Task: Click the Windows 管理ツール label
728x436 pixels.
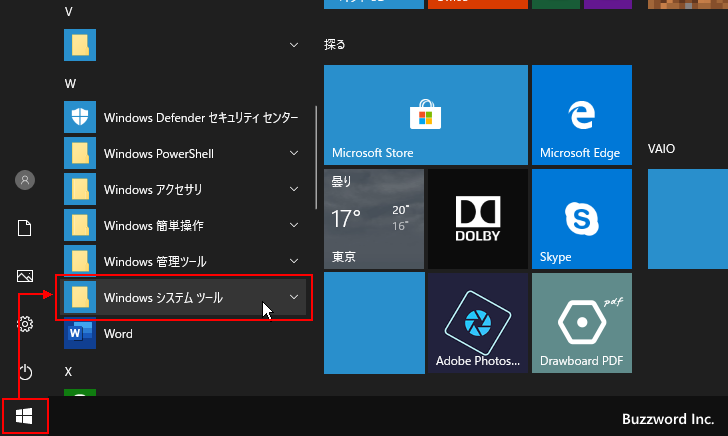Action: [155, 261]
